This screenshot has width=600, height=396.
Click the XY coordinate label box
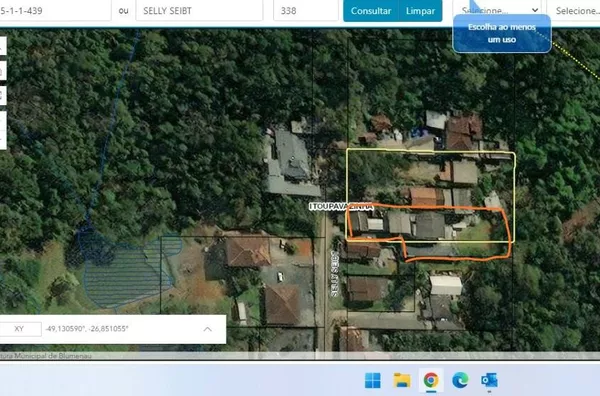pos(20,329)
